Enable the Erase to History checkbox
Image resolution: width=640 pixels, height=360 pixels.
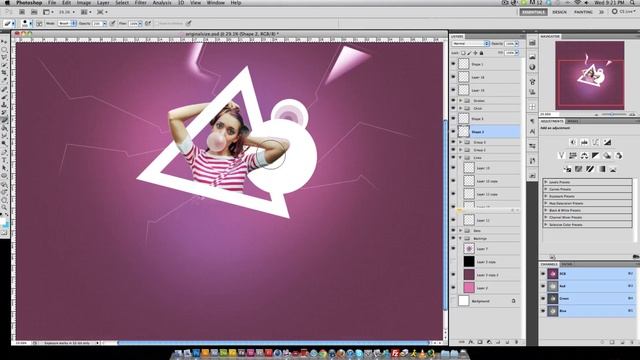(156, 23)
